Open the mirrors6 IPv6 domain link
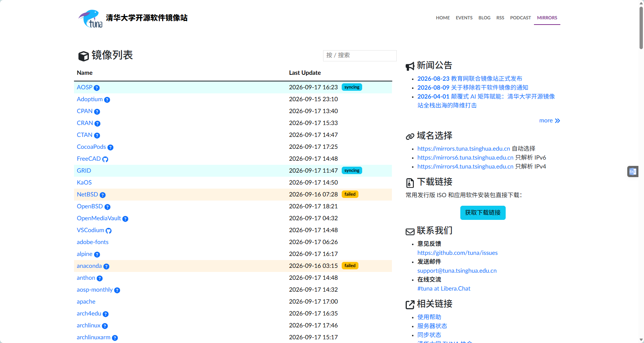Image resolution: width=644 pixels, height=343 pixels. [465, 157]
